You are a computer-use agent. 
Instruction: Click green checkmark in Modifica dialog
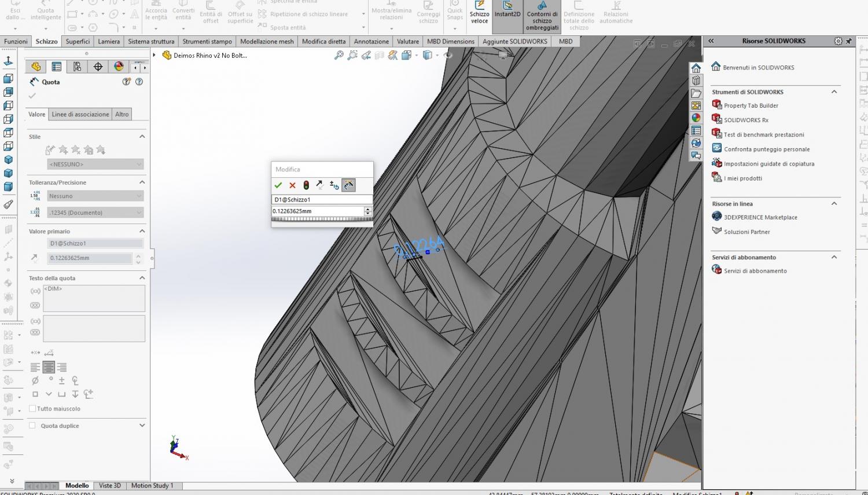point(278,185)
